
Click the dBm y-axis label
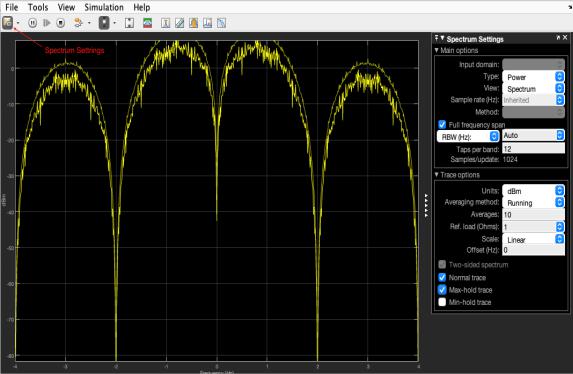pos(4,200)
